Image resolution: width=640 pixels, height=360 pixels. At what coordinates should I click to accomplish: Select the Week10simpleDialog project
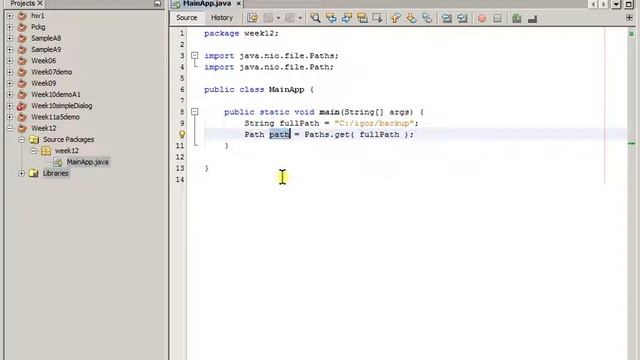coord(62,106)
